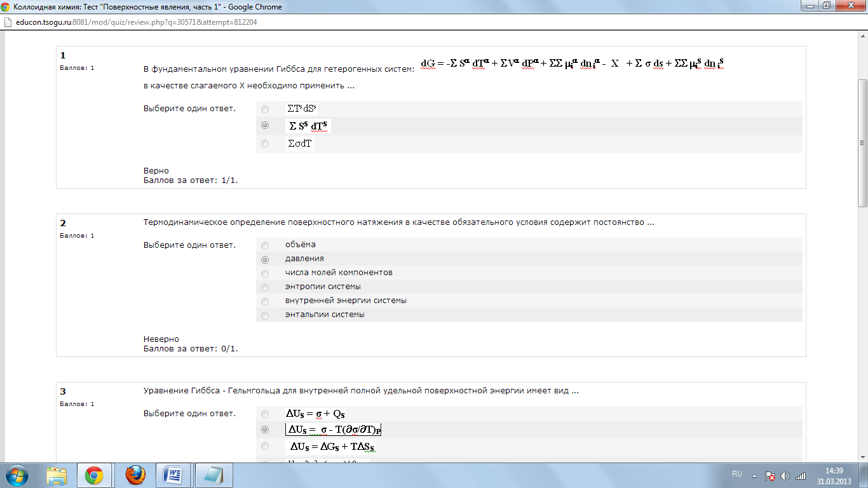Show hidden tray icons arrow

point(754,475)
